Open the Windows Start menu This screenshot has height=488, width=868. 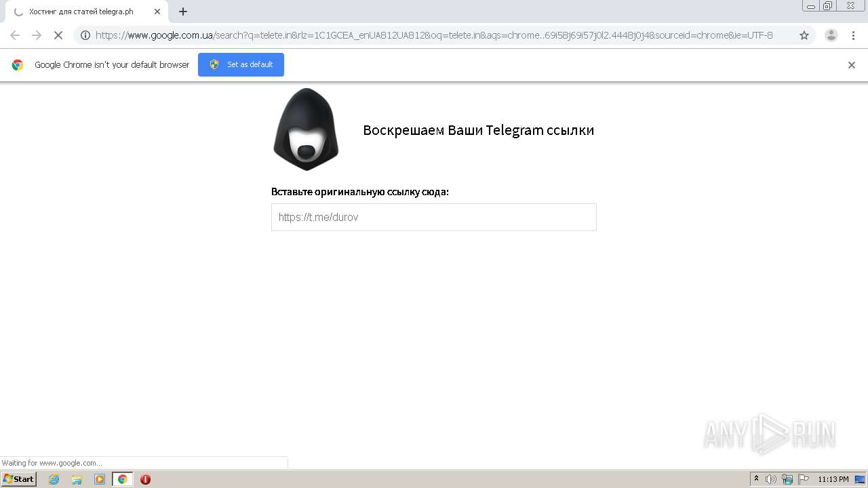19,479
